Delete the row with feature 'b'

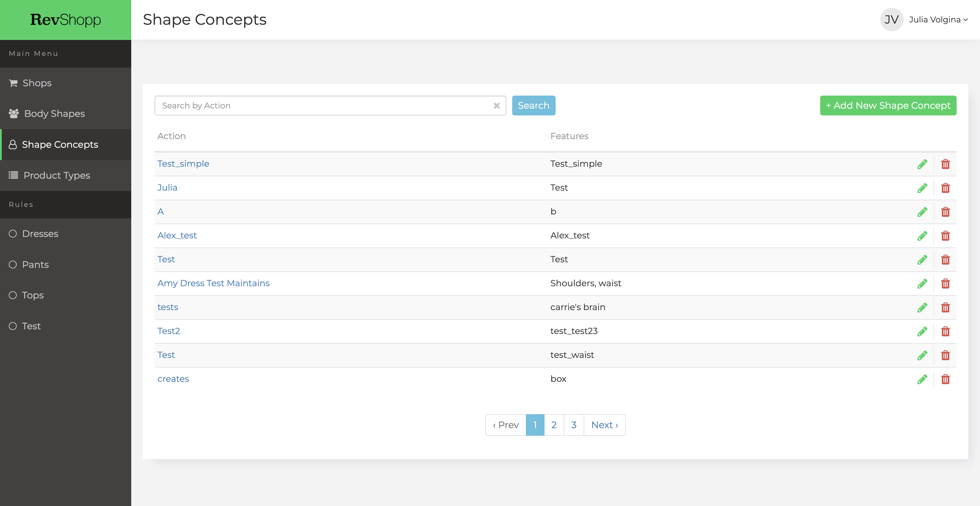[x=945, y=212]
